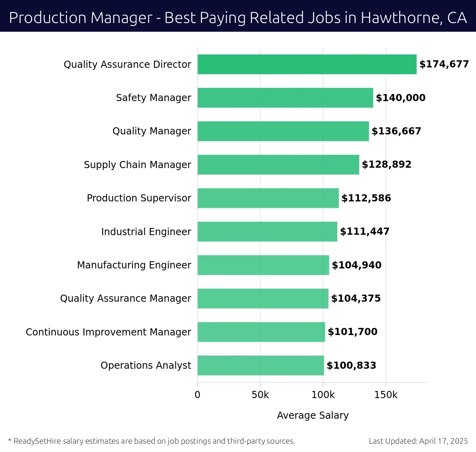Viewport: 476px width, 452px height.
Task: Click the 50k tick on the salary axis
Action: pos(260,395)
